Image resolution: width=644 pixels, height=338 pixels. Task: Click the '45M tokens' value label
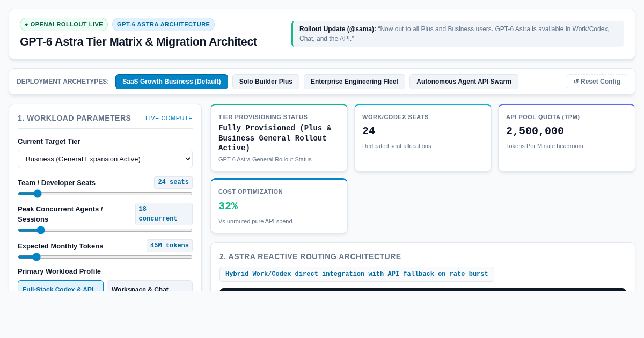pyautogui.click(x=170, y=246)
